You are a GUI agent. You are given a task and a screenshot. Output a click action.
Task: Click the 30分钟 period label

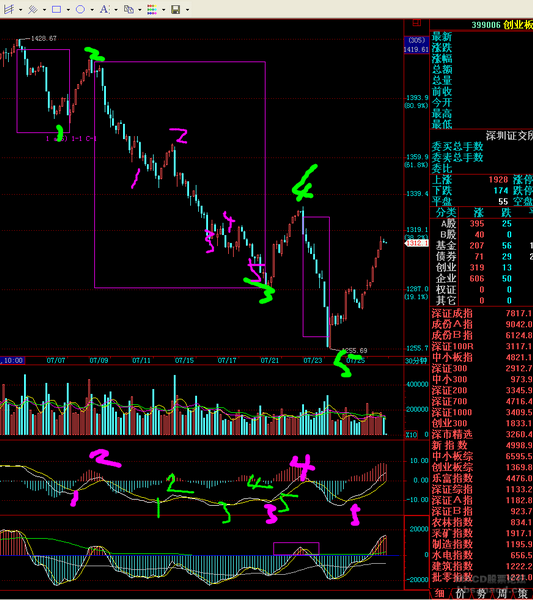click(x=416, y=360)
